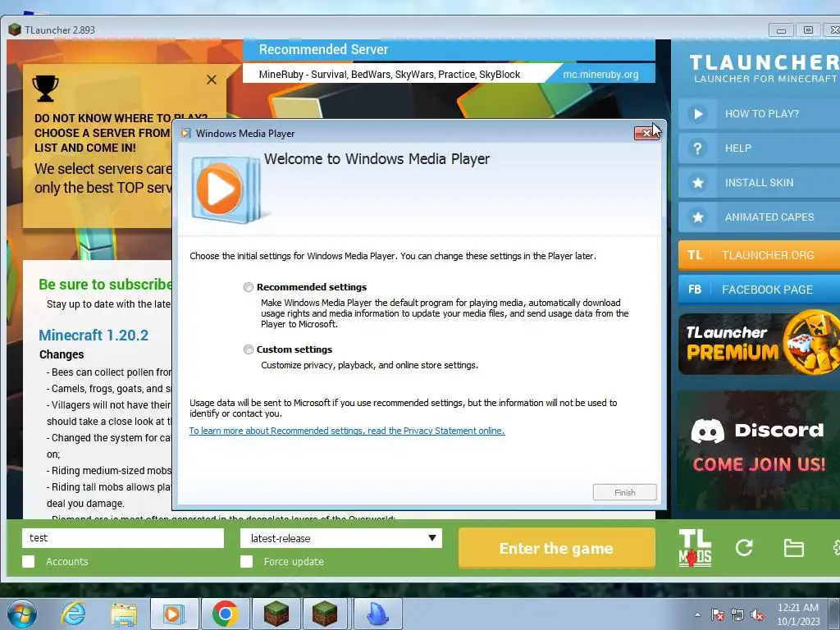Viewport: 840px width, 630px height.
Task: Click the FB icon beside FACEBOOK PAGE
Action: [x=695, y=290]
